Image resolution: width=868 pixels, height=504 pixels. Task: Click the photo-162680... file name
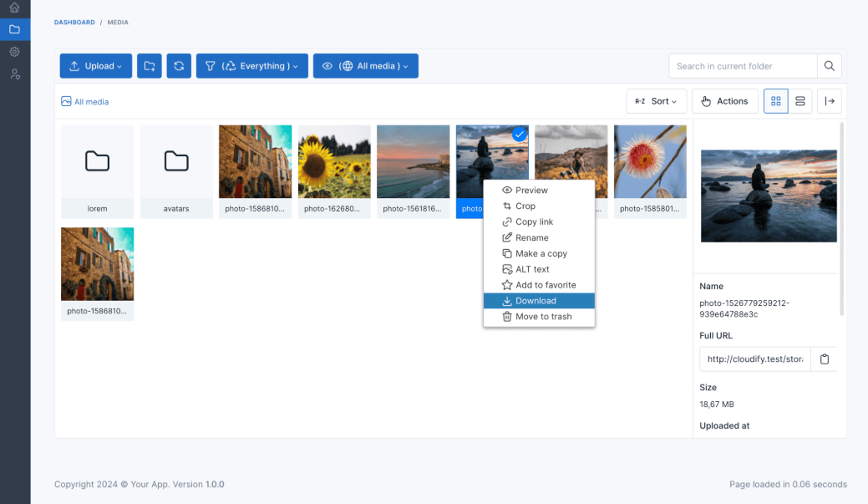coord(332,209)
